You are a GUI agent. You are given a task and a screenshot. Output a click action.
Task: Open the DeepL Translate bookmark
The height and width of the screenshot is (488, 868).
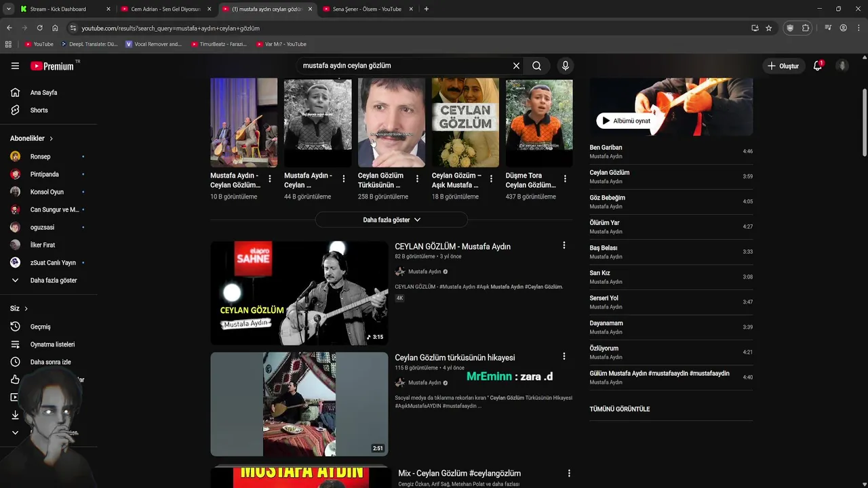click(x=90, y=44)
